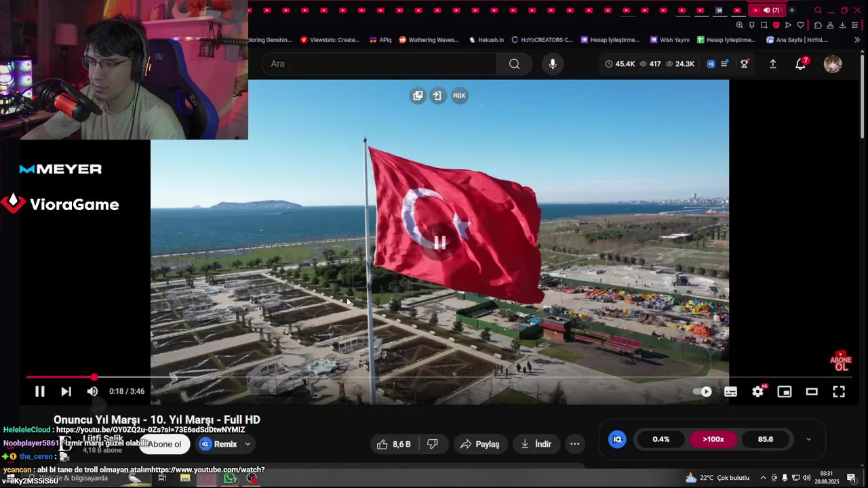Viewport: 868px width, 488px height.
Task: Click the vidIQ circle icon near scores
Action: click(x=617, y=439)
